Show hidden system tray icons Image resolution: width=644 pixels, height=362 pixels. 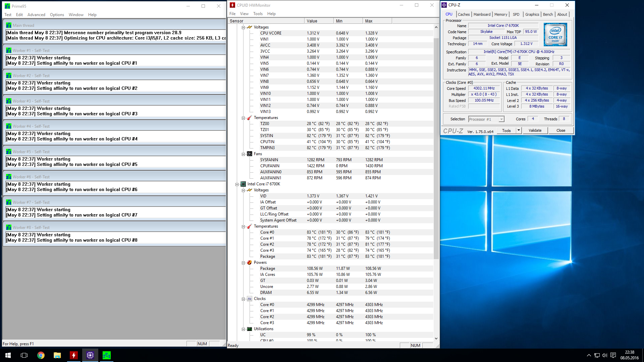[x=589, y=355]
